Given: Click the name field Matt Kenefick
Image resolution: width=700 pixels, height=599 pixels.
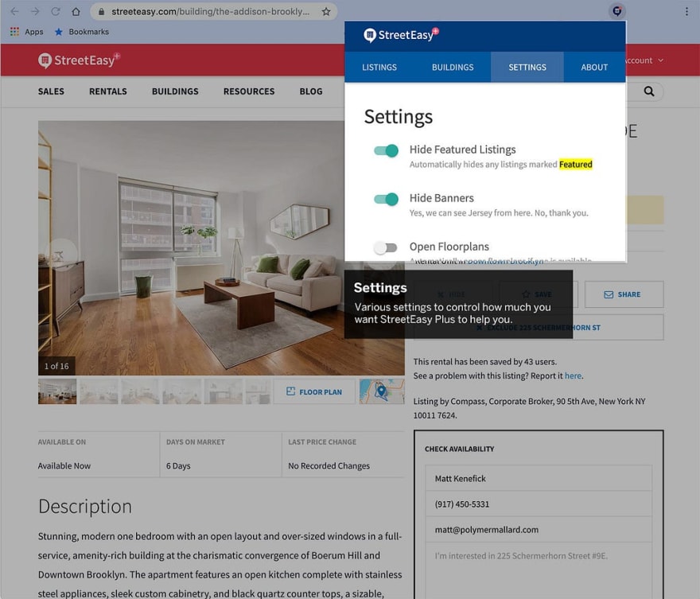Looking at the screenshot, I should click(539, 479).
